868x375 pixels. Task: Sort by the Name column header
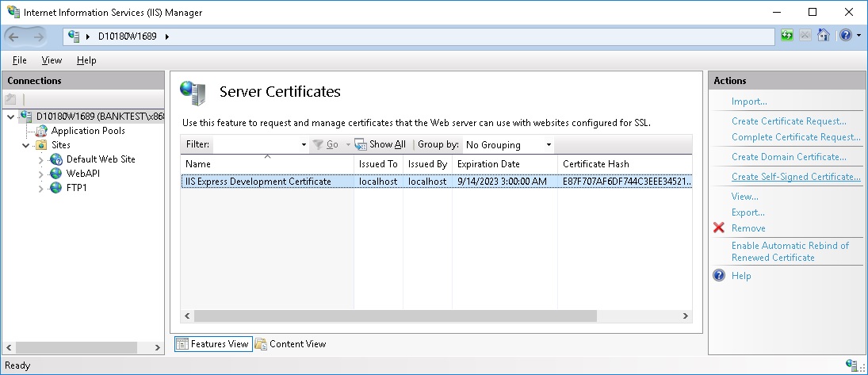[267, 164]
